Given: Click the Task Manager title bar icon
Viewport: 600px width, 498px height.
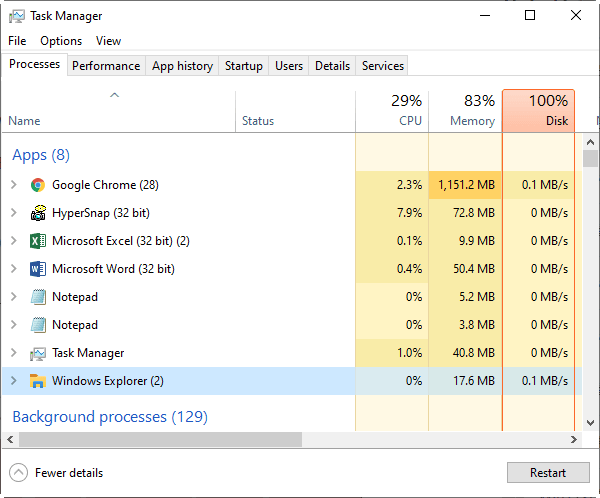Looking at the screenshot, I should tap(17, 16).
